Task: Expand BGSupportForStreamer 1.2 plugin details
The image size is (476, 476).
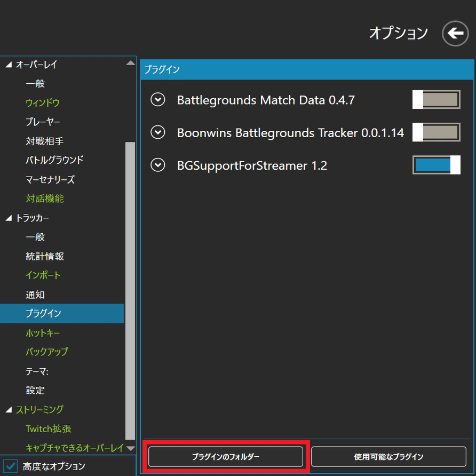Action: [x=158, y=165]
